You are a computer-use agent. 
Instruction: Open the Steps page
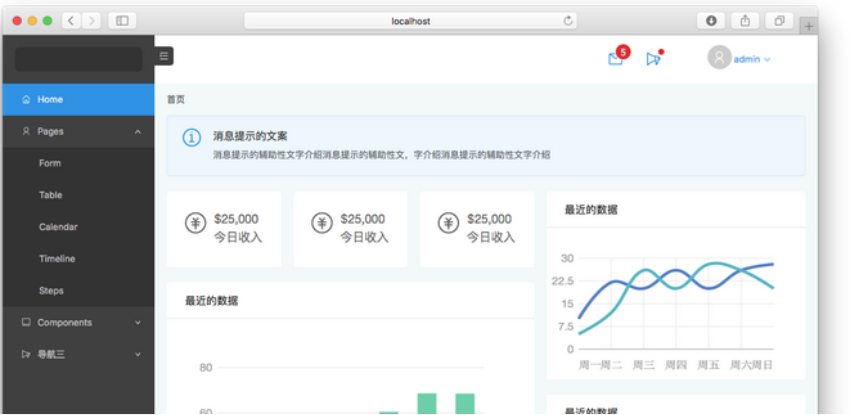tap(79, 291)
